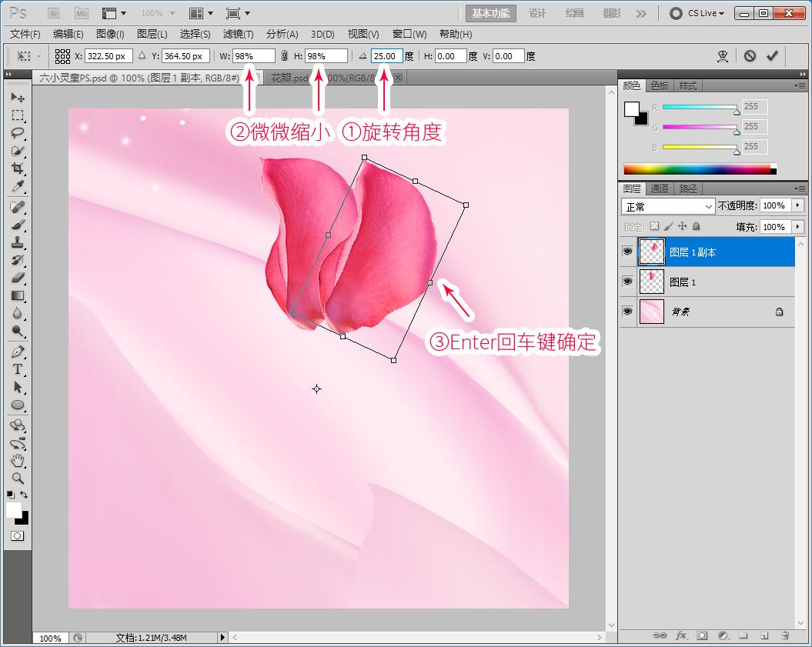The width and height of the screenshot is (812, 647).
Task: Toggle lock position
Action: [683, 226]
